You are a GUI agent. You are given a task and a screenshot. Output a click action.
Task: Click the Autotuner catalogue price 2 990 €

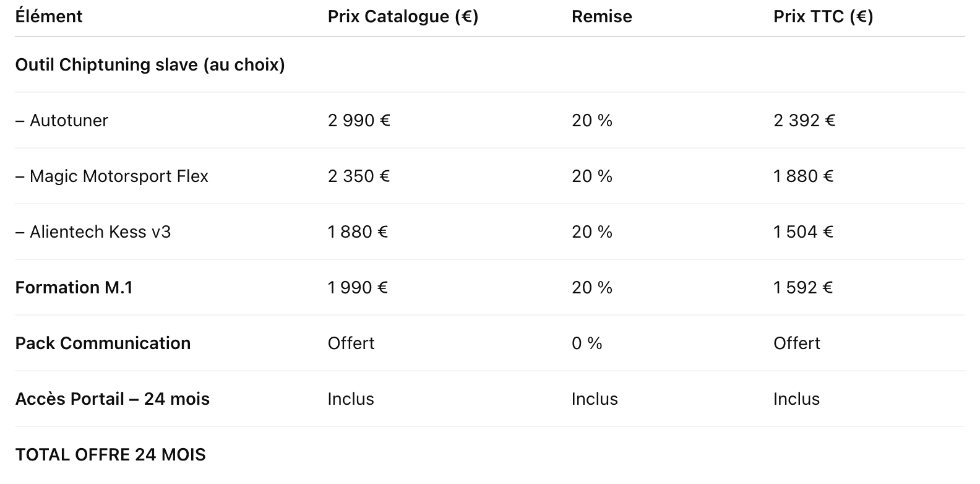359,120
